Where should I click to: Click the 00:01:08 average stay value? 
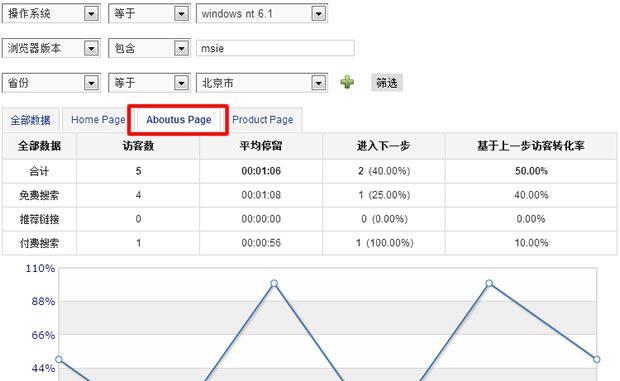(261, 195)
